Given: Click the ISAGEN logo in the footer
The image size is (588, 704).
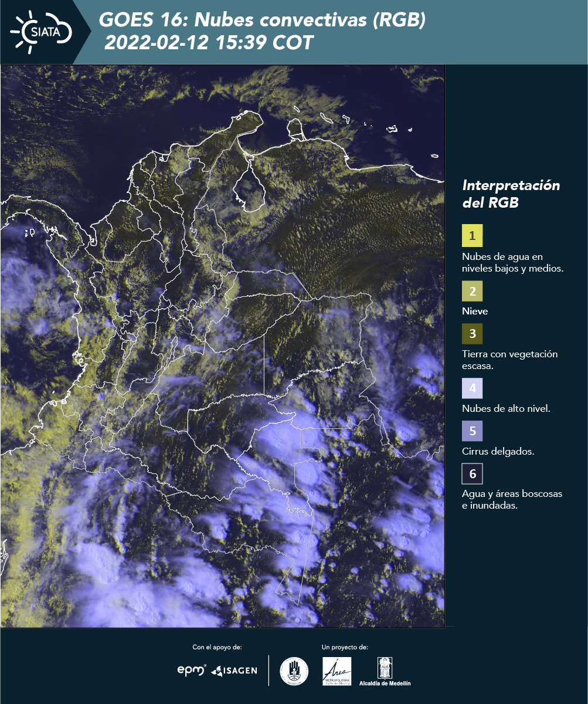Looking at the screenshot, I should tap(234, 670).
